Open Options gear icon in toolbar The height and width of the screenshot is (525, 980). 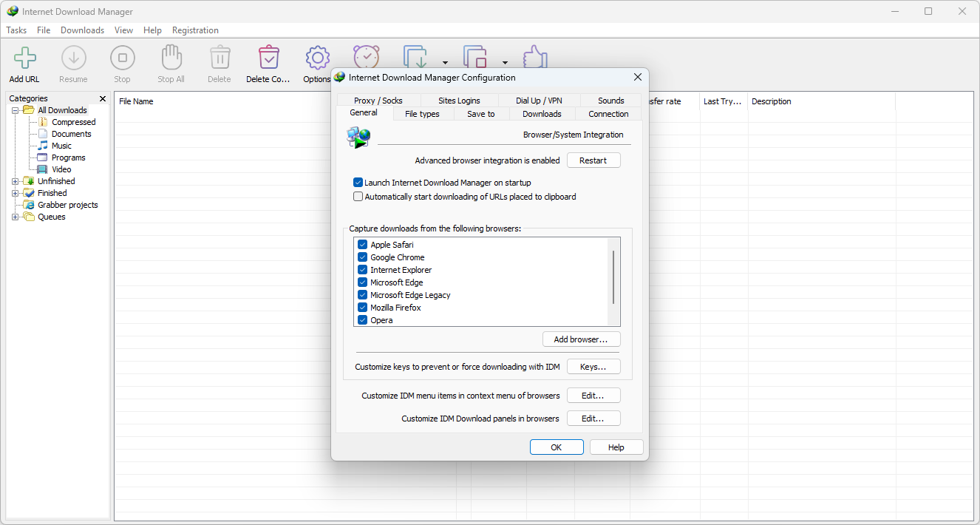point(317,58)
